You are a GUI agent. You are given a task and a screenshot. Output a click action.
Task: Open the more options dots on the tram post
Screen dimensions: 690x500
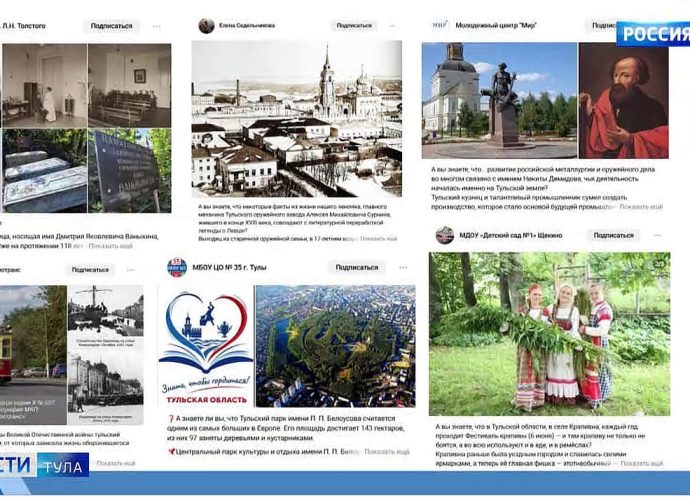(130, 270)
